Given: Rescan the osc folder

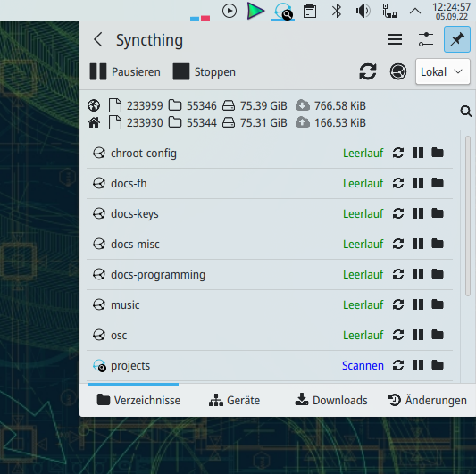Looking at the screenshot, I should 398,335.
